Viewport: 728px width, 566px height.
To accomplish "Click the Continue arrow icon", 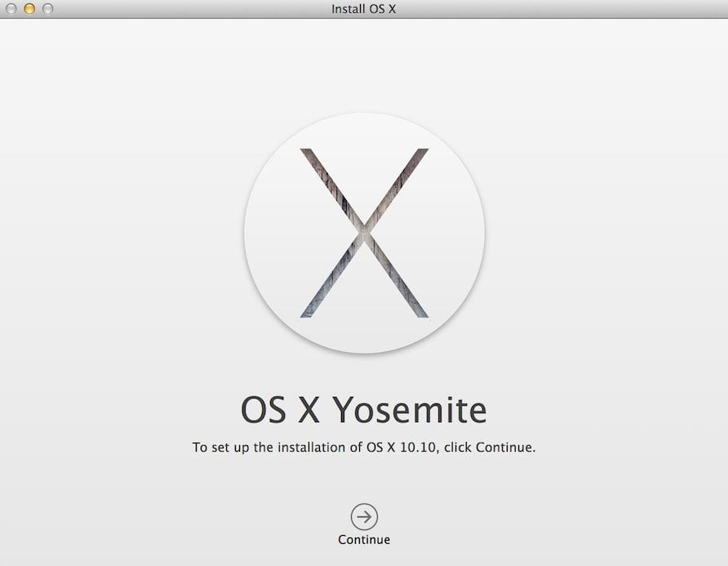I will (x=364, y=516).
